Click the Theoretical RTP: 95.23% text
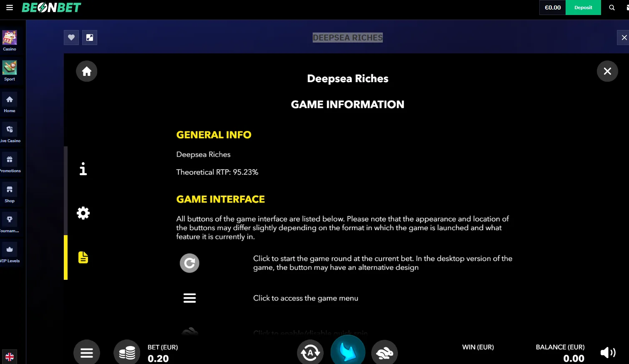 point(217,172)
